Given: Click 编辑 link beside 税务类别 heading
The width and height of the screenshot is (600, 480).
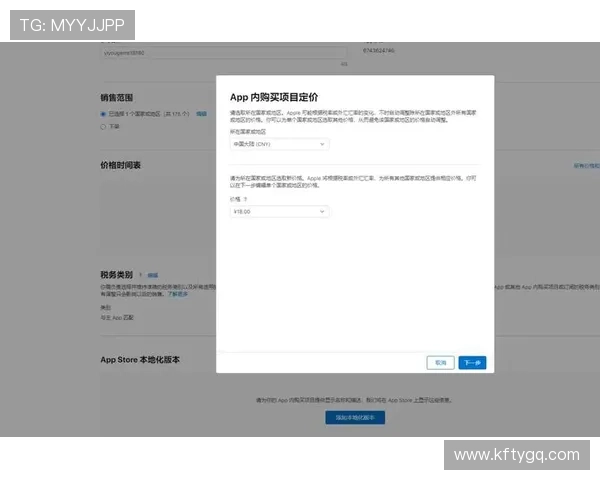Looking at the screenshot, I should coord(153,275).
